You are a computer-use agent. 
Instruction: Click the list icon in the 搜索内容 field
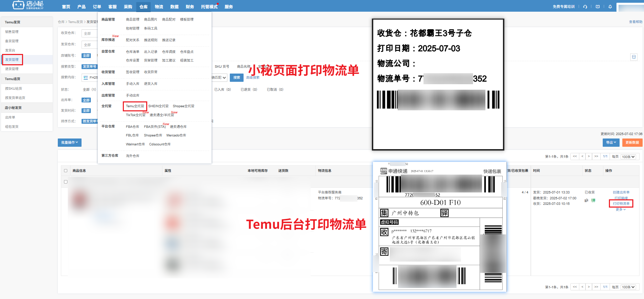click(x=86, y=78)
